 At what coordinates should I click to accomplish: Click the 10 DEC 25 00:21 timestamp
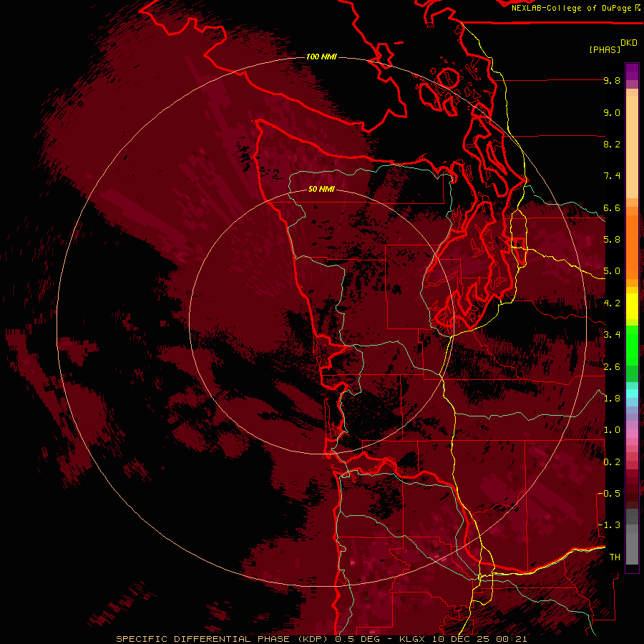479,639
